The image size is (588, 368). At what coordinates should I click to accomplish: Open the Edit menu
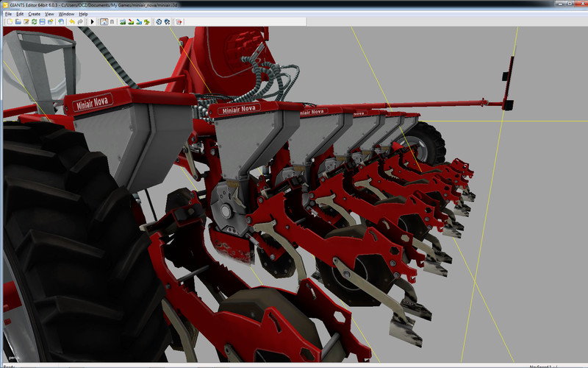tap(20, 14)
